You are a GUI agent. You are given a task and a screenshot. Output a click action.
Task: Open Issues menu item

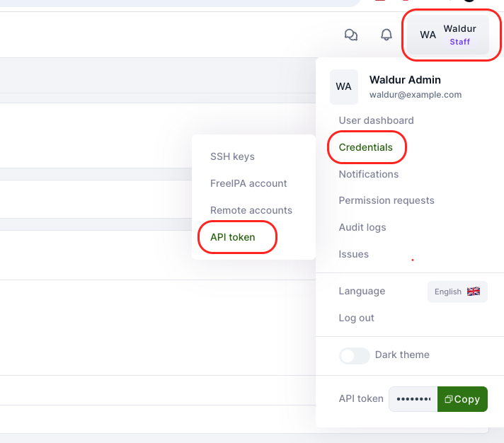pos(353,254)
